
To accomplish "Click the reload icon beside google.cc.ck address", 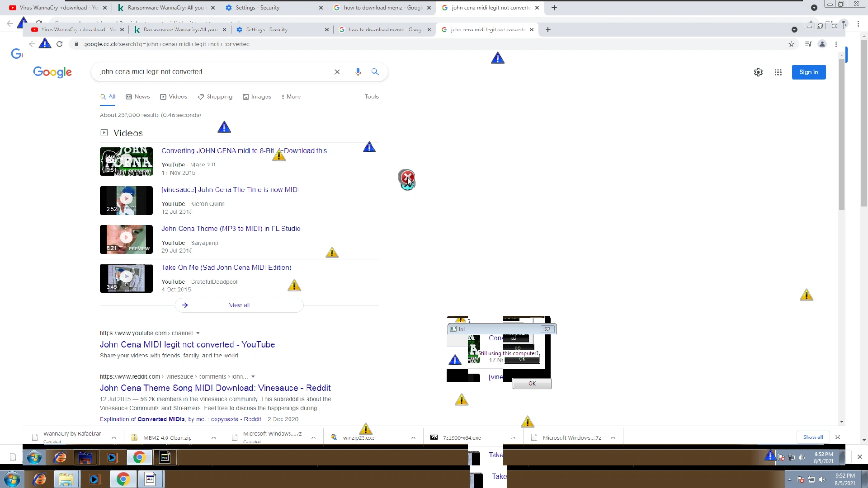I will [x=59, y=44].
